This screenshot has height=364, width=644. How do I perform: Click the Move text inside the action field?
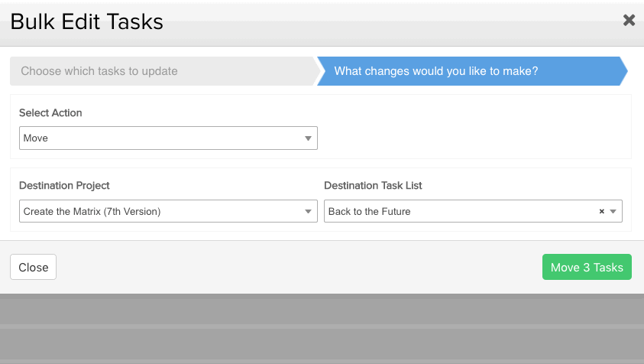[x=36, y=138]
